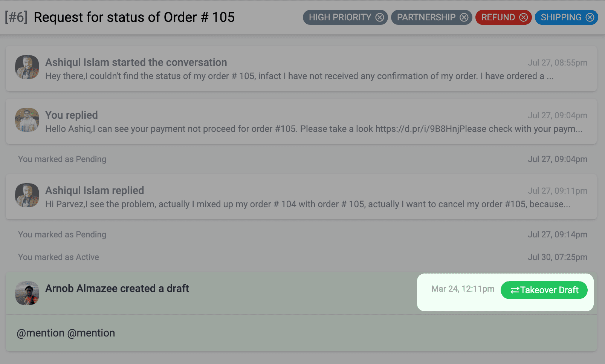The image size is (605, 364).
Task: Expand the Ashiqul Islam replied message
Action: click(x=301, y=197)
